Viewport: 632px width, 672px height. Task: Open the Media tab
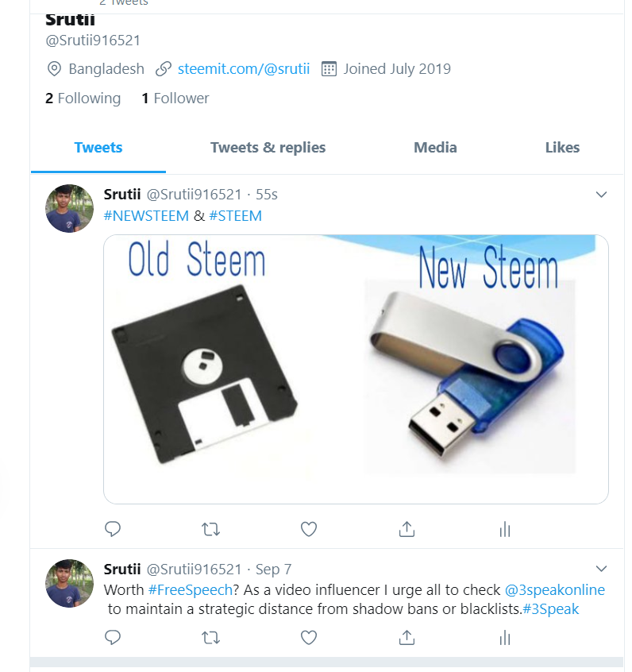point(435,148)
